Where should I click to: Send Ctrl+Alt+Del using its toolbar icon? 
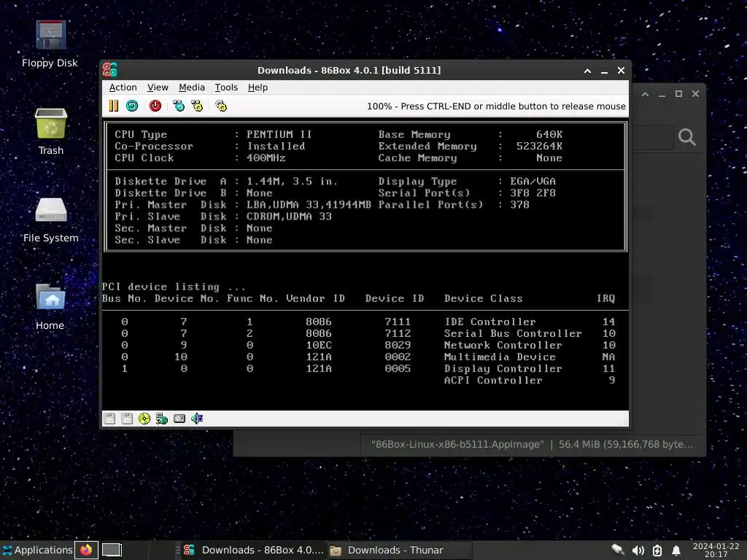pos(179,106)
